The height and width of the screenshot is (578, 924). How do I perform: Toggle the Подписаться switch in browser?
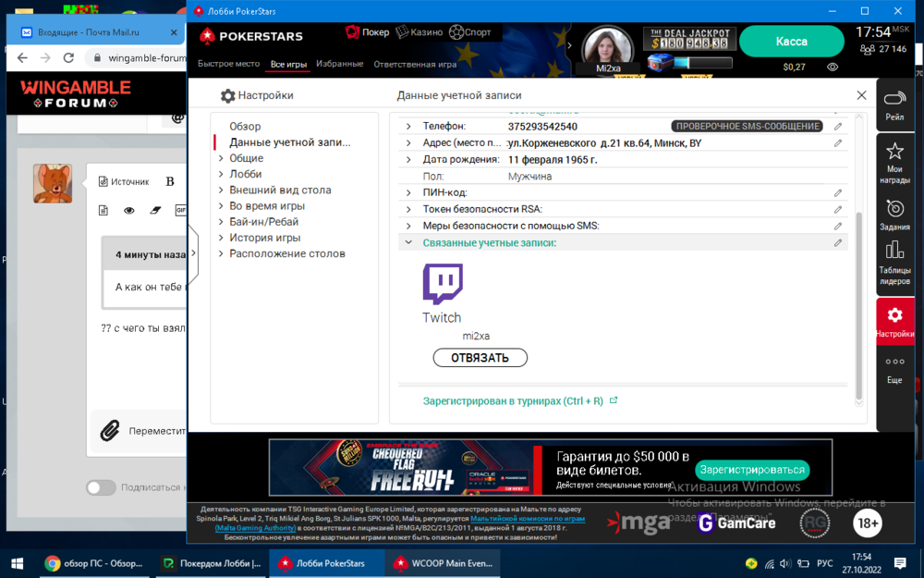101,487
